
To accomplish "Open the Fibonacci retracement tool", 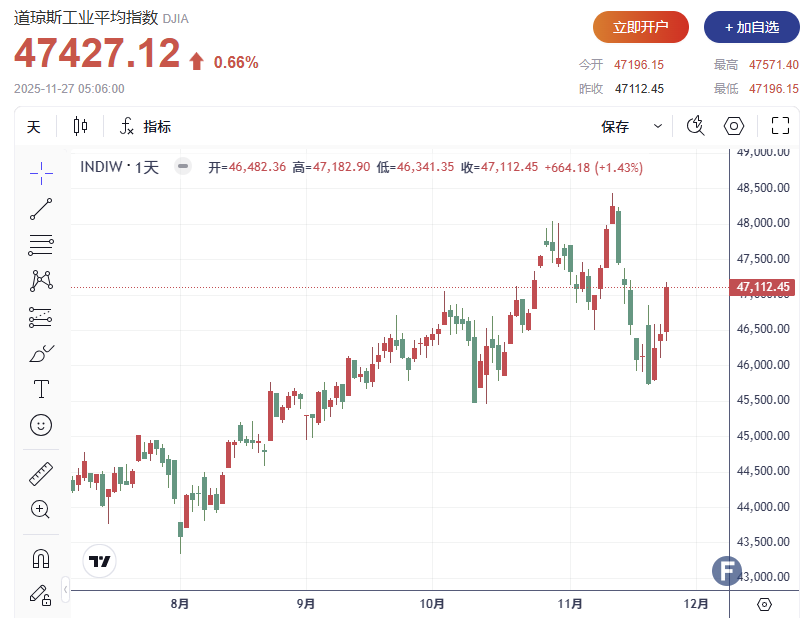I will tap(41, 244).
